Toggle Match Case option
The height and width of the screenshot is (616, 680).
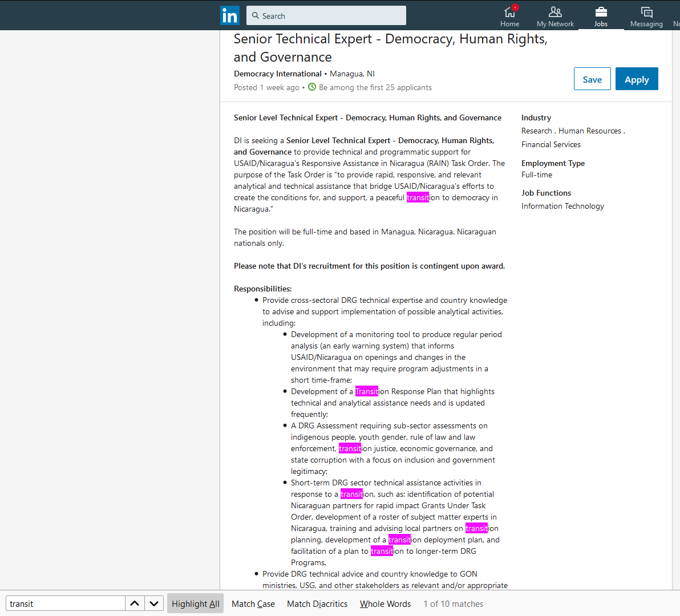[x=253, y=604]
